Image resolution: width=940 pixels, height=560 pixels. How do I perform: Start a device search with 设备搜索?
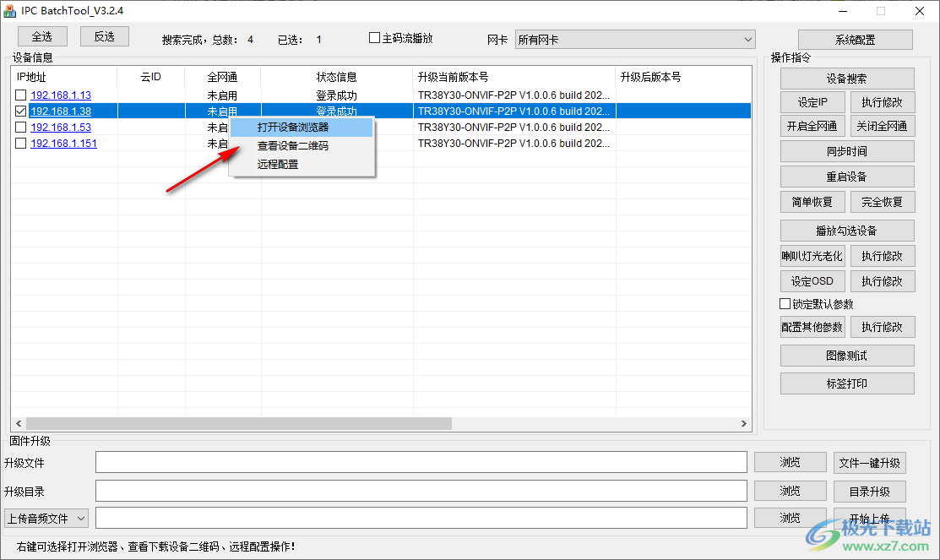(x=846, y=78)
